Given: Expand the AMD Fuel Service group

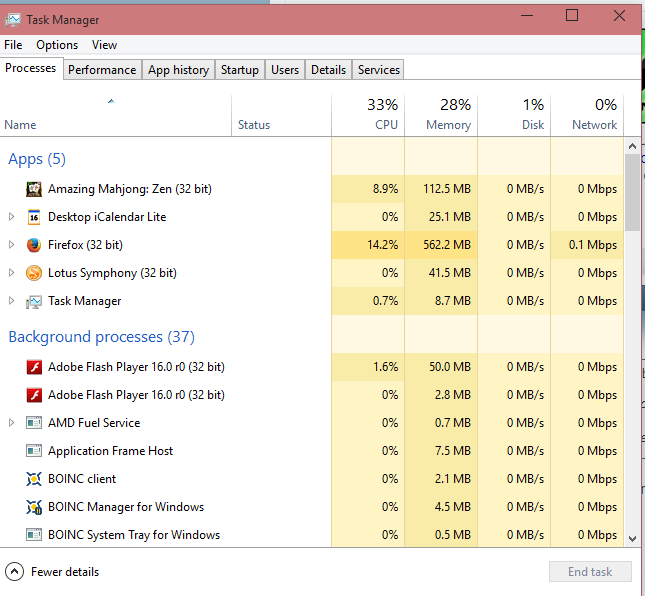Looking at the screenshot, I should (x=12, y=422).
